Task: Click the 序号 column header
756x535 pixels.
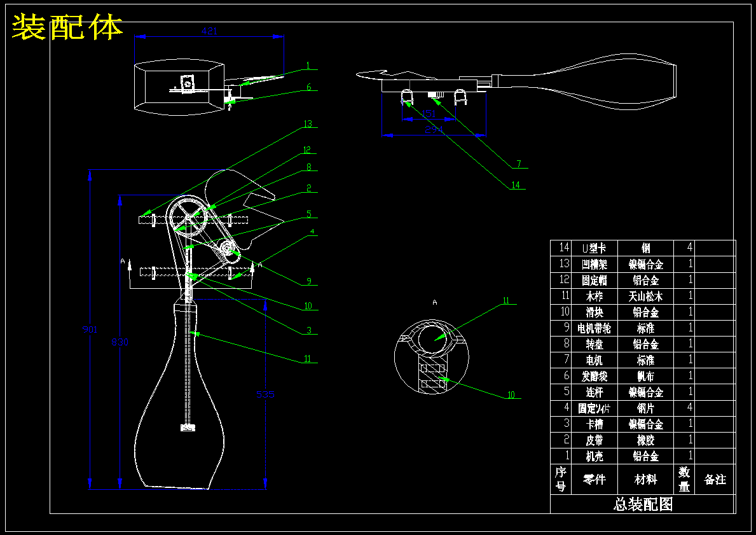Action: (x=560, y=479)
